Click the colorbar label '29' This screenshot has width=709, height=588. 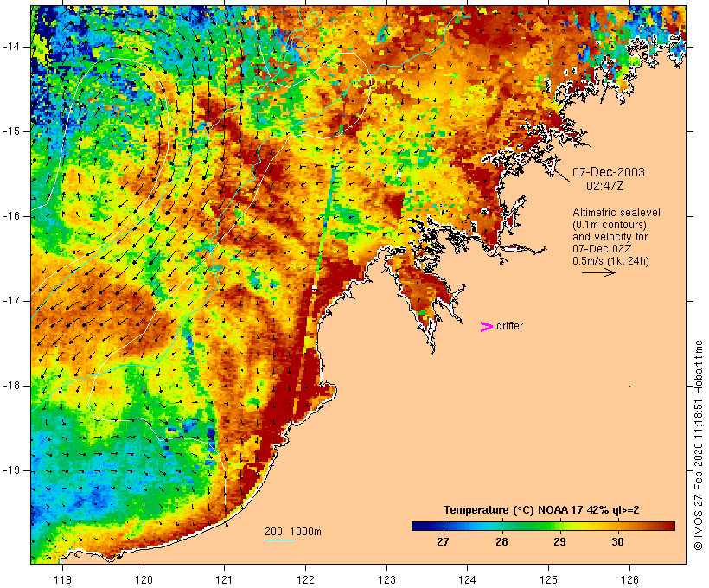tap(559, 541)
